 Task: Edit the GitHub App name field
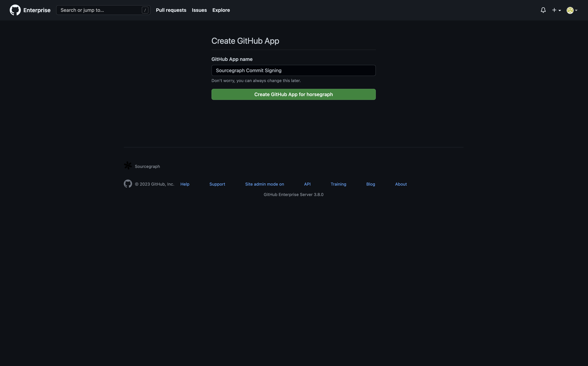(293, 70)
